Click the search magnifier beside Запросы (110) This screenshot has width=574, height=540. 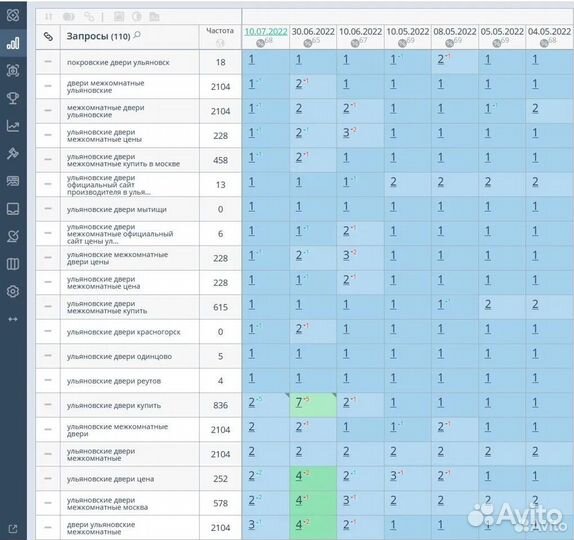(x=137, y=35)
